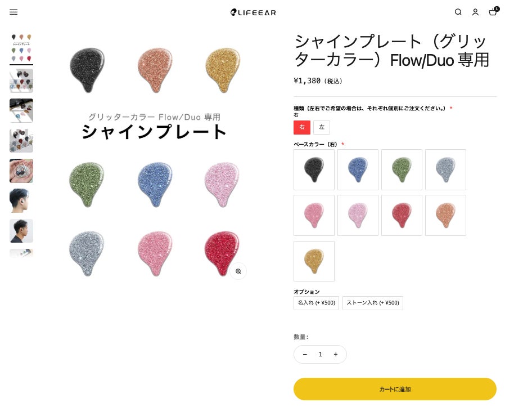The width and height of the screenshot is (532, 411).
Task: Open the hamburger menu
Action: pos(13,12)
